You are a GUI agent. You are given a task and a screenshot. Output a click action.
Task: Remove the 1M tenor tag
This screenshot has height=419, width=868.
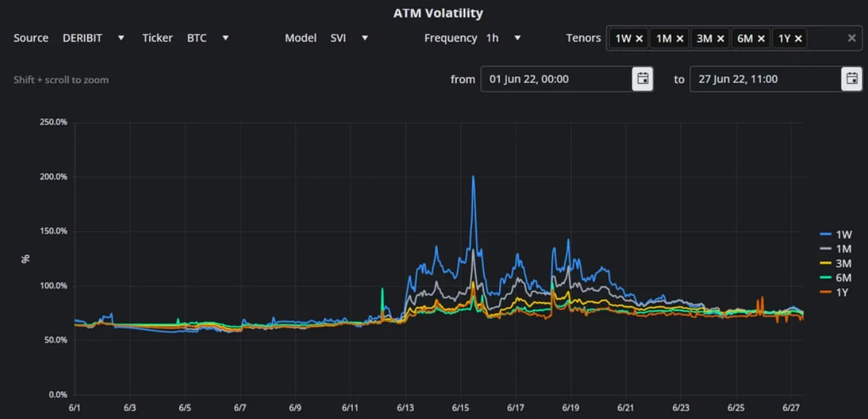[x=679, y=39]
